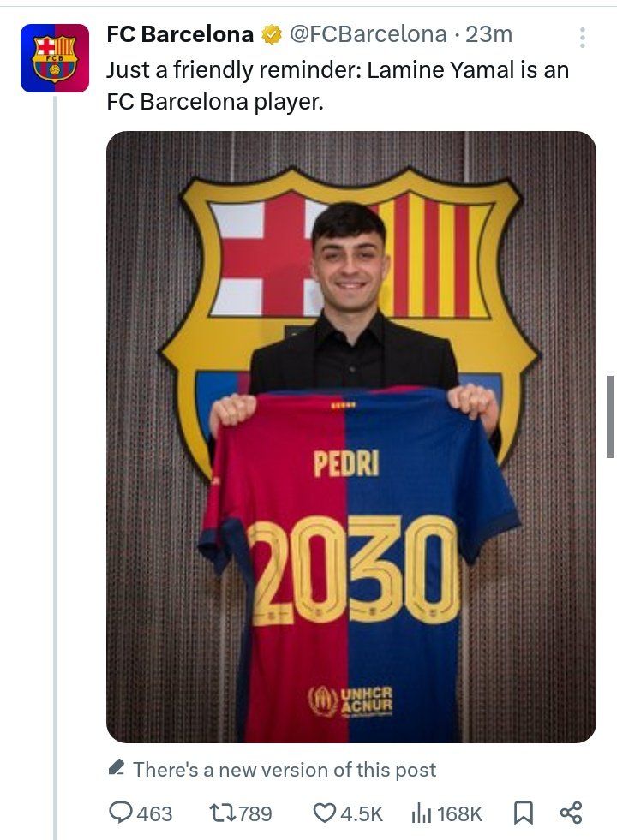Click the 789 reposts count
The image size is (617, 840).
click(x=255, y=813)
